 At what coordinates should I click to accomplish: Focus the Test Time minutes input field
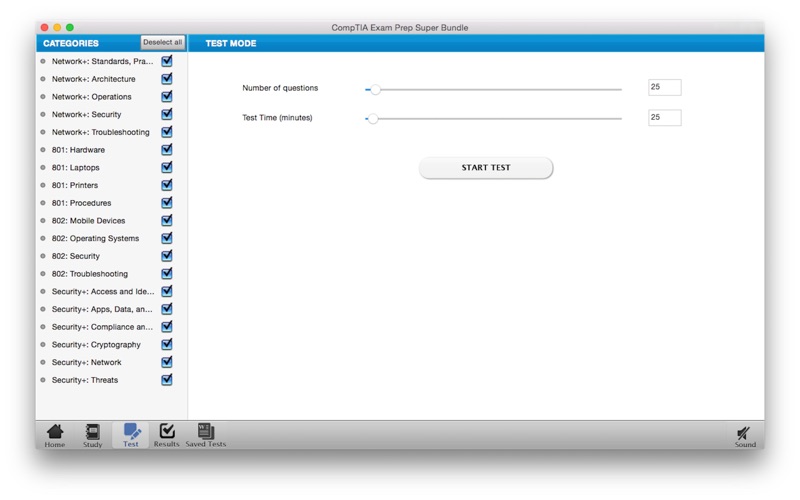pos(664,118)
